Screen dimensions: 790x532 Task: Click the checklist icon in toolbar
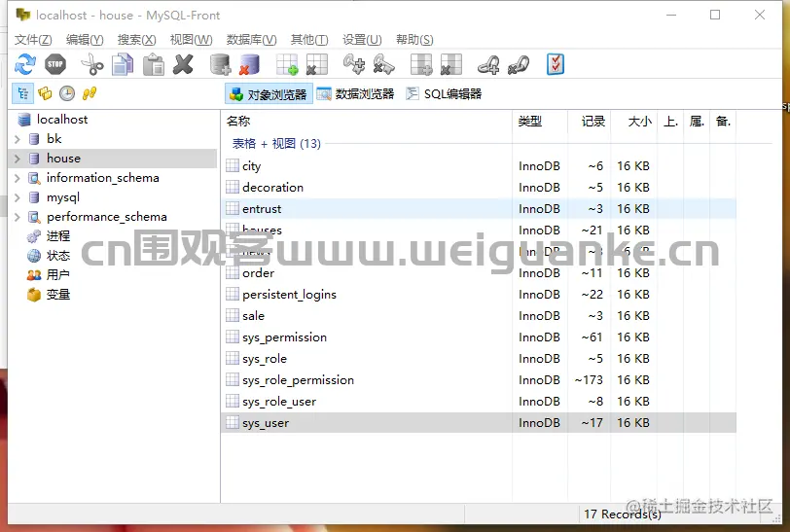point(556,64)
